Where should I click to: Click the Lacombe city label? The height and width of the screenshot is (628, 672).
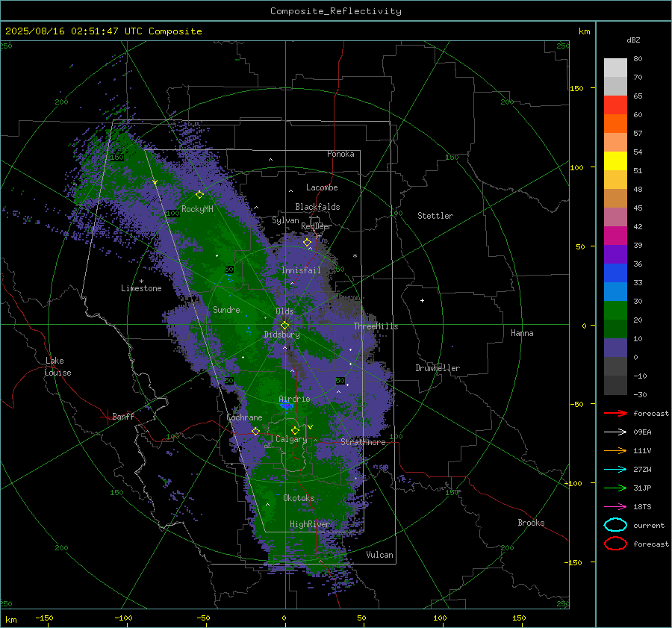click(x=322, y=187)
